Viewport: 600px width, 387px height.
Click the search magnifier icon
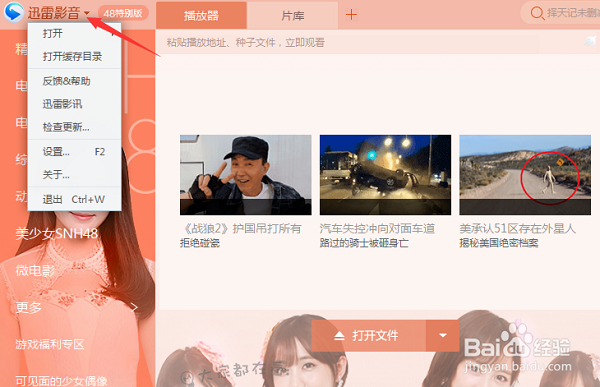coord(537,13)
